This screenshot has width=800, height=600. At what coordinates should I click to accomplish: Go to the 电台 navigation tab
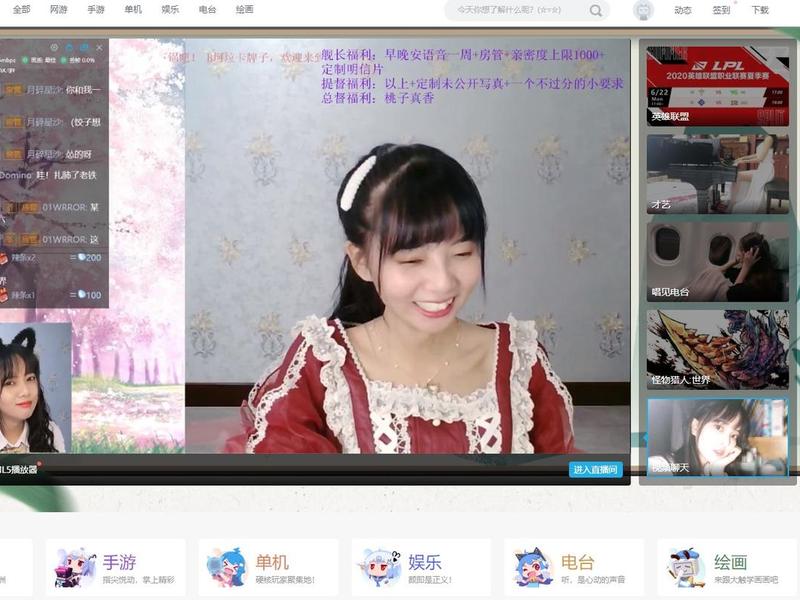pyautogui.click(x=207, y=9)
